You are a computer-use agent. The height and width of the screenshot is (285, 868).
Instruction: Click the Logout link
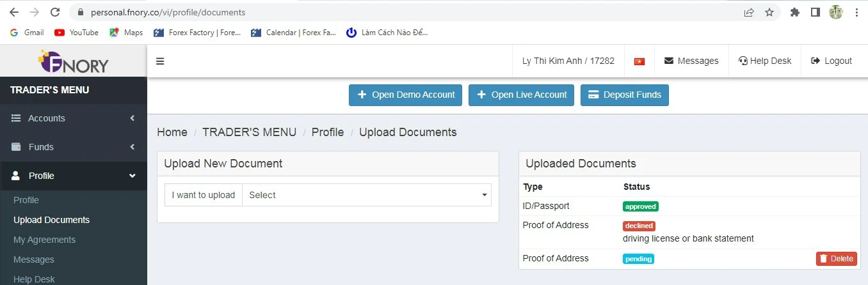coord(831,61)
